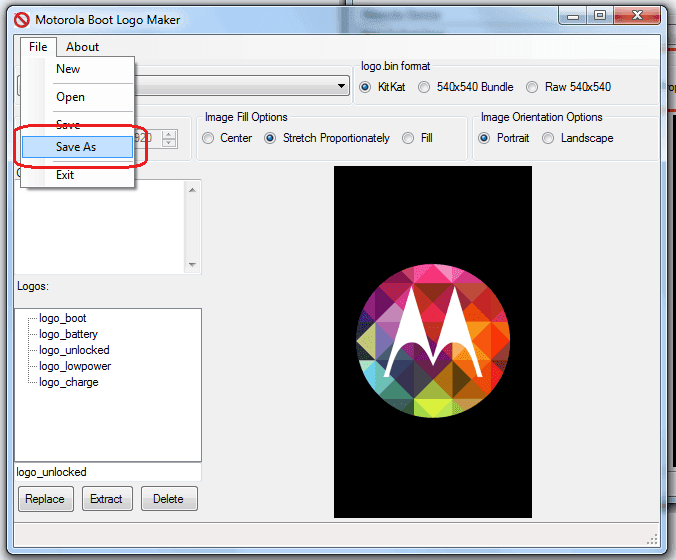The height and width of the screenshot is (560, 676).
Task: Minimize the Boot Logo Maker window
Action: coord(573,16)
